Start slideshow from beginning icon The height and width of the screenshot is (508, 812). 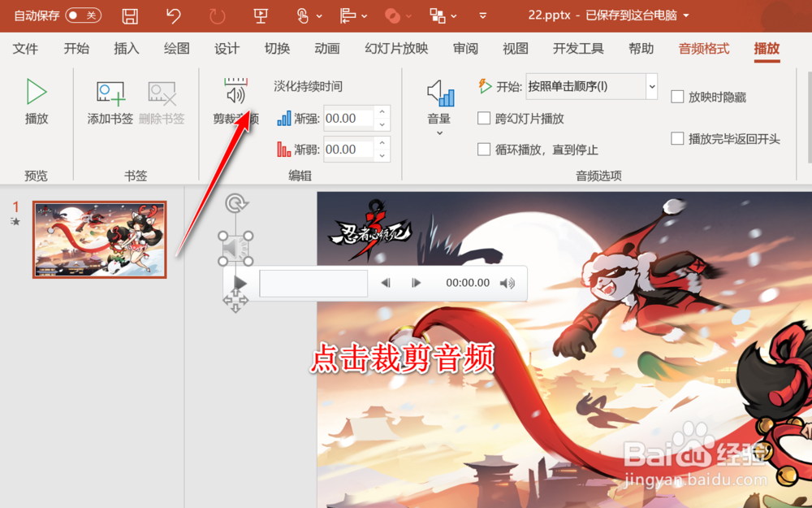(x=261, y=16)
